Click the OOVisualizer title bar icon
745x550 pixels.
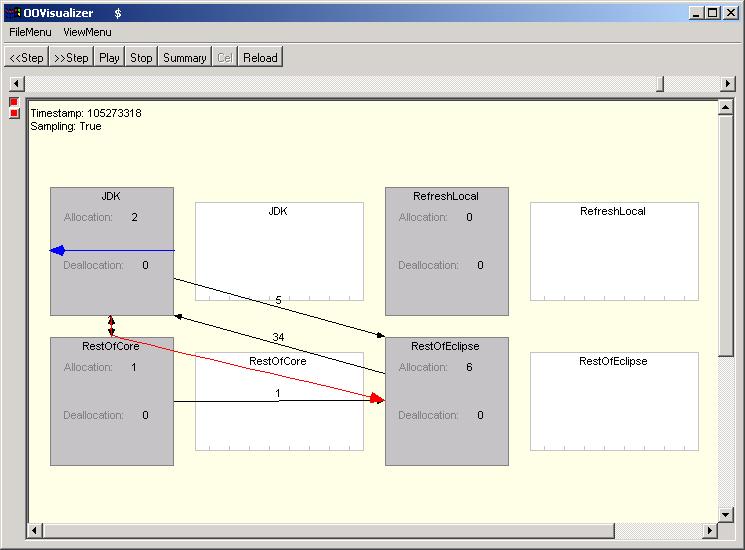point(12,13)
